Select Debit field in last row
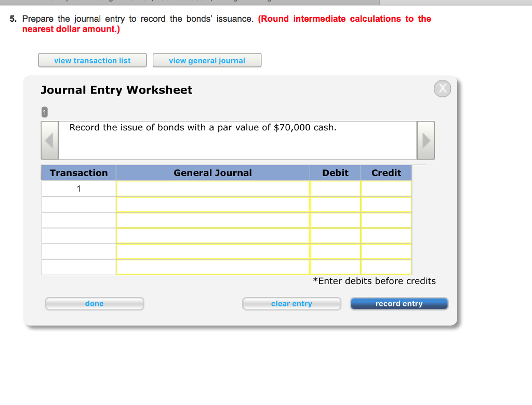 335,267
